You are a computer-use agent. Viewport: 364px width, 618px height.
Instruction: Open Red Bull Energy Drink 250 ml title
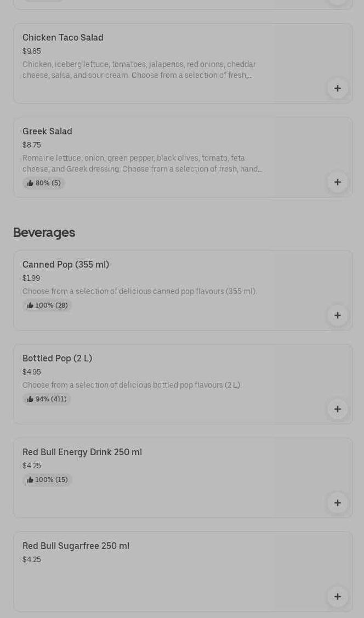[82, 452]
